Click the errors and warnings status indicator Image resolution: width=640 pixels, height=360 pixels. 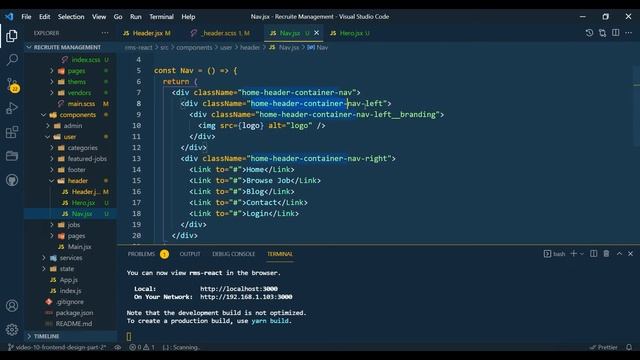pos(142,347)
